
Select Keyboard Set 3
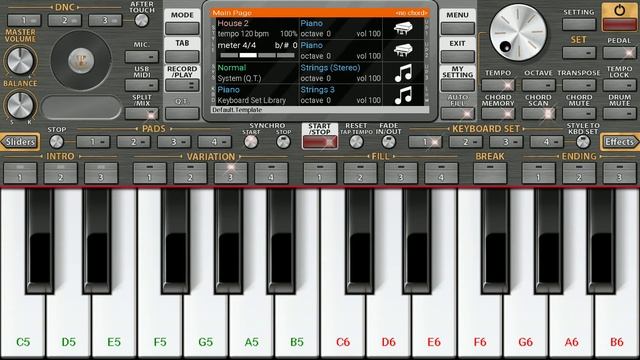click(x=506, y=142)
